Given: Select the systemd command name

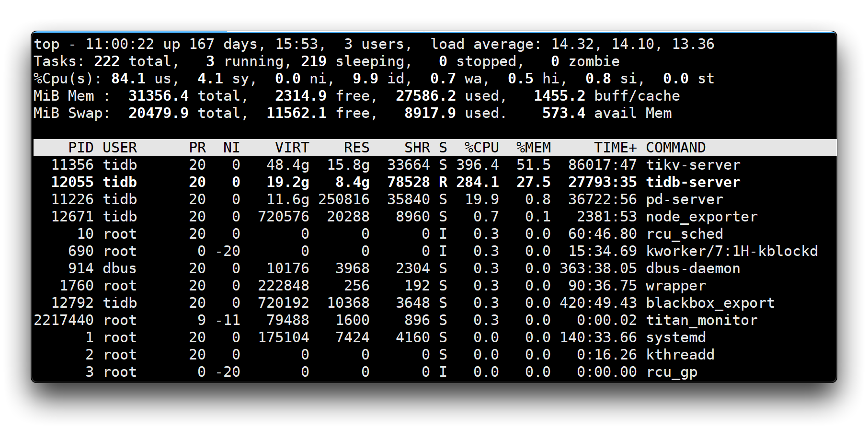Looking at the screenshot, I should coord(676,337).
